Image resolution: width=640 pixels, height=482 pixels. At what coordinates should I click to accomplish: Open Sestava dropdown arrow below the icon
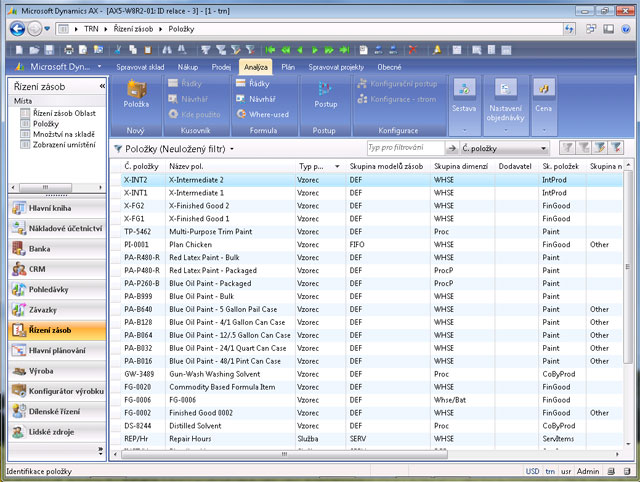[x=464, y=131]
